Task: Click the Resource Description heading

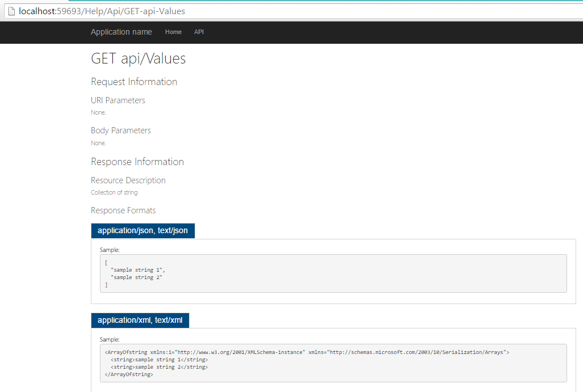Action: 128,180
